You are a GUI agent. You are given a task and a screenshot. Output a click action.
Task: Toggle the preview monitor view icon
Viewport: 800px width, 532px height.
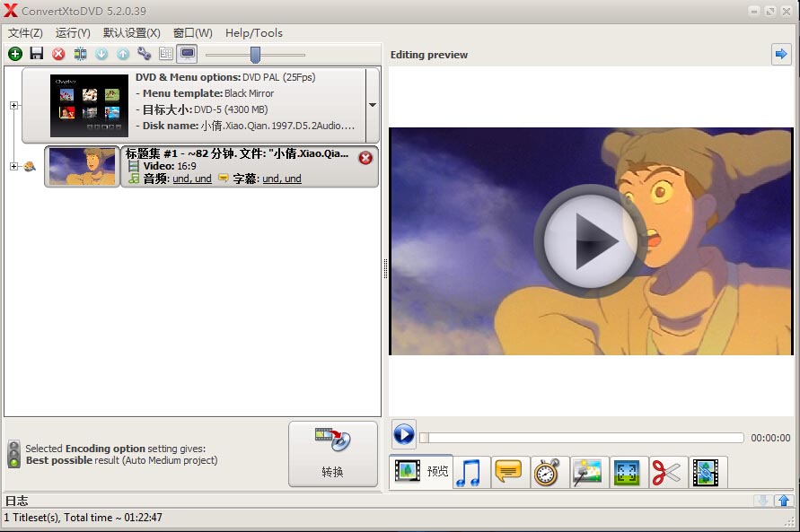188,54
